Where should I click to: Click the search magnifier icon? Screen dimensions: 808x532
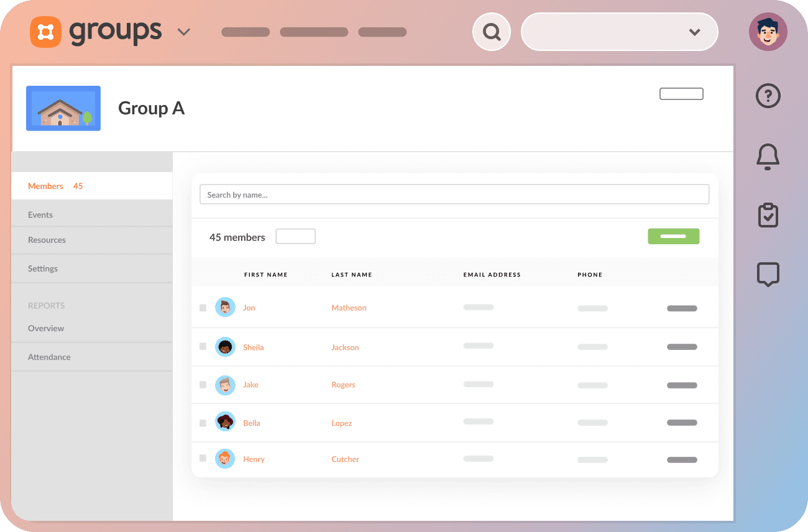tap(491, 31)
